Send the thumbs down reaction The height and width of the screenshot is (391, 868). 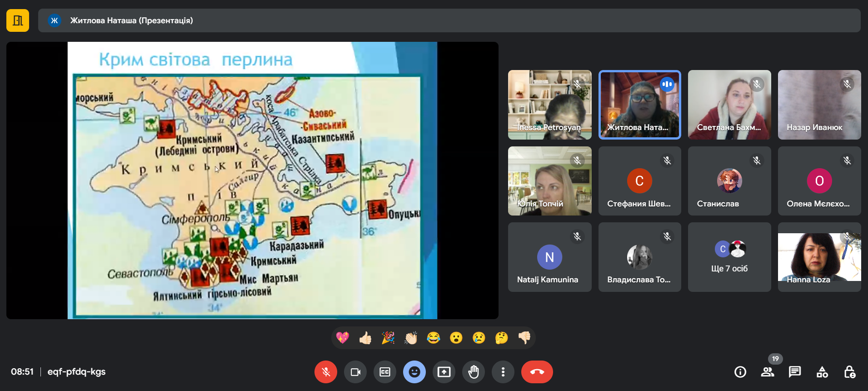(524, 338)
